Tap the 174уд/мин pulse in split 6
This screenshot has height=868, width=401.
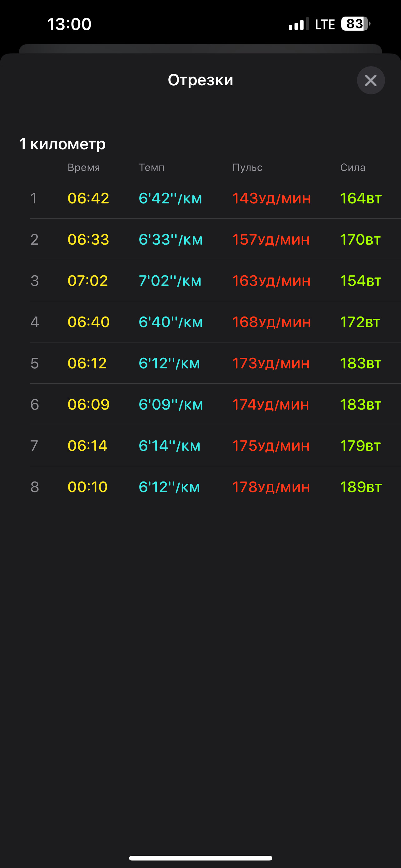[x=271, y=405]
